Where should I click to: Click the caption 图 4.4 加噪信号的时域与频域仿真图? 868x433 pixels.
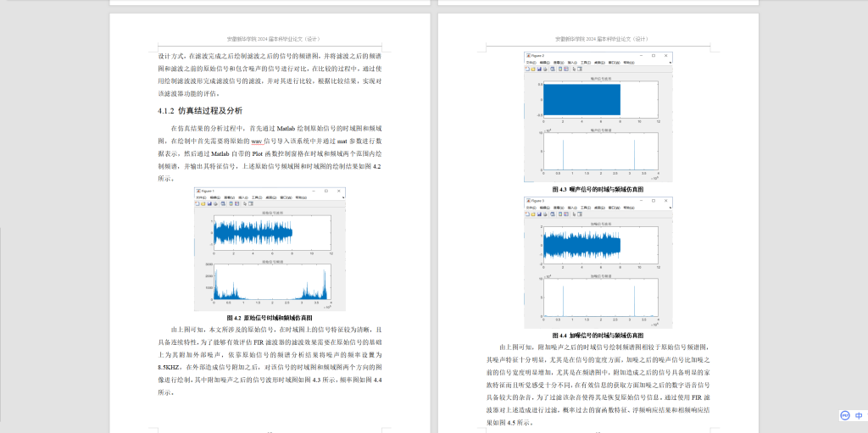[598, 336]
